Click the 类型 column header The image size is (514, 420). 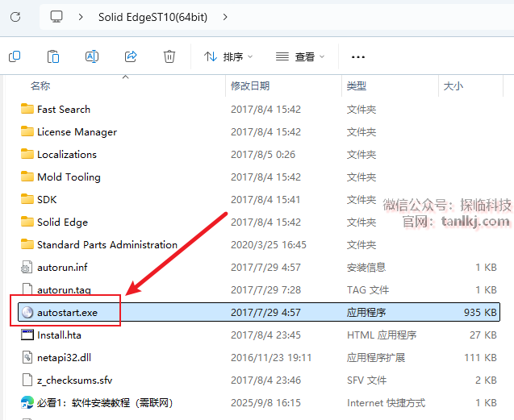(x=357, y=85)
